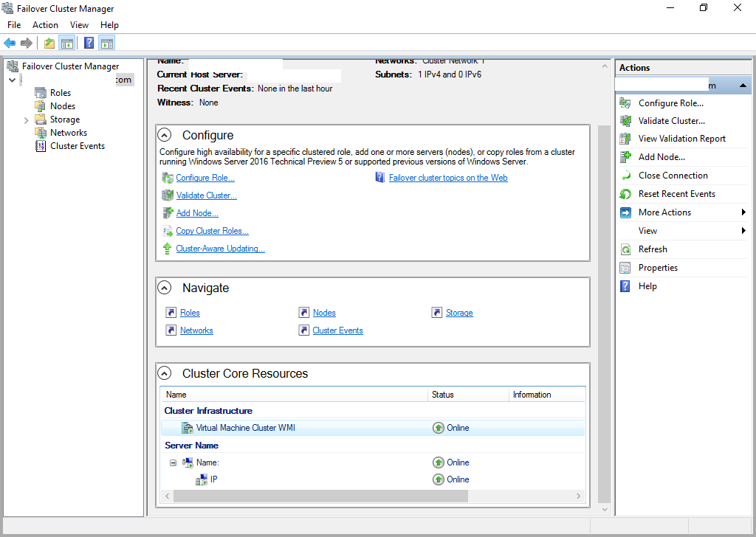
Task: Click the View Validation Report icon
Action: [x=625, y=139]
